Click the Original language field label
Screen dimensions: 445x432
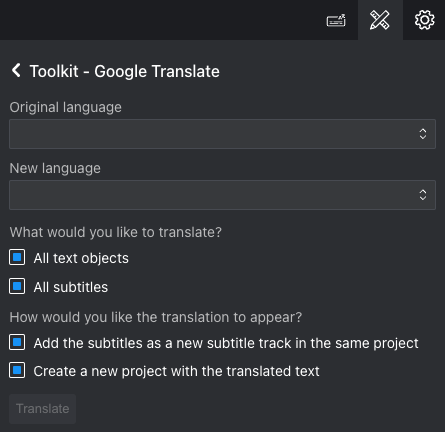point(66,107)
